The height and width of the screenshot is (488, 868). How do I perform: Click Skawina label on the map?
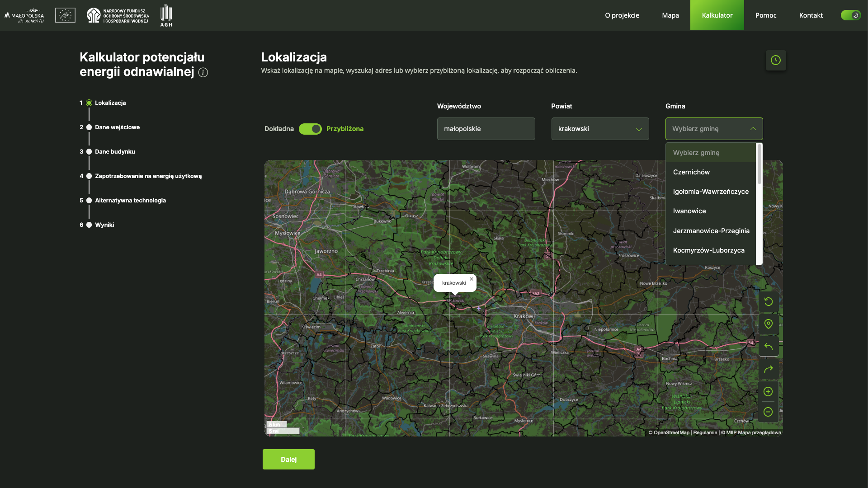491,356
